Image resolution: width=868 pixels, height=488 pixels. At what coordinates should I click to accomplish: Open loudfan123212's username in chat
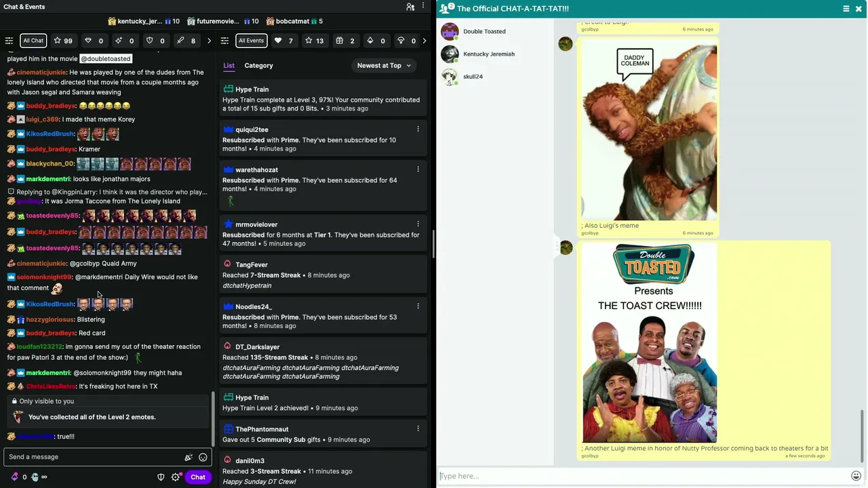(39, 347)
